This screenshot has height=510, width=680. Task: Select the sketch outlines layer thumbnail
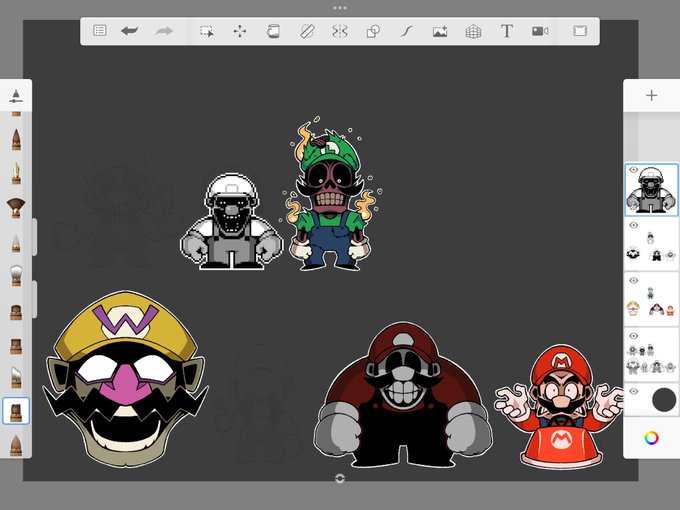651,356
